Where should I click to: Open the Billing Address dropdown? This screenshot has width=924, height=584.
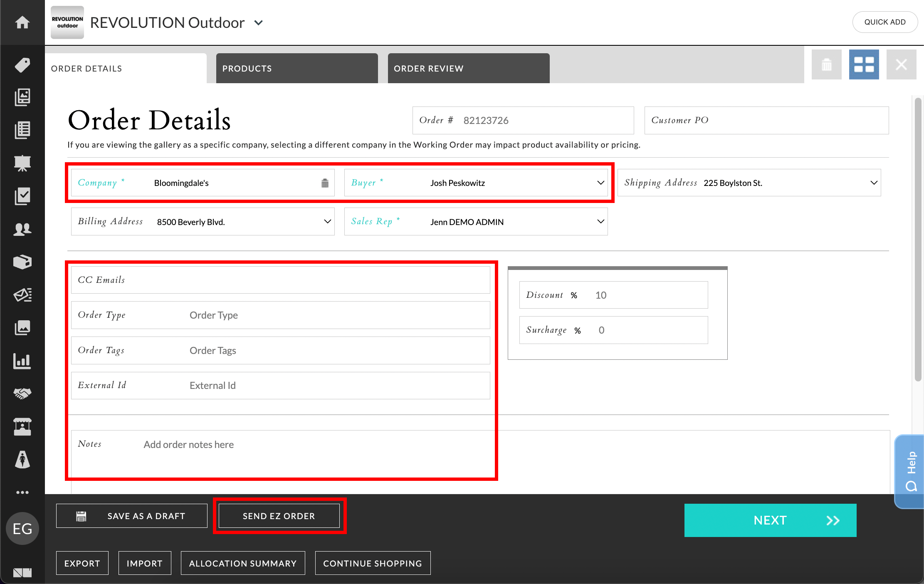point(203,222)
